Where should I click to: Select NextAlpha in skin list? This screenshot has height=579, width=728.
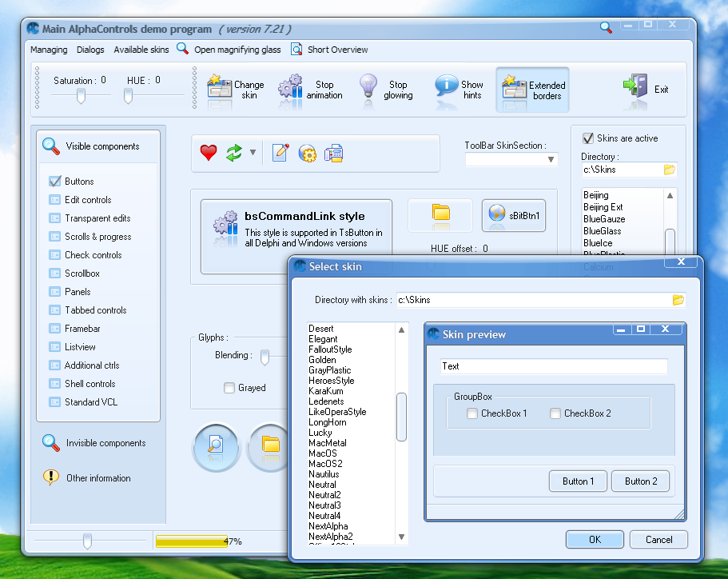(x=328, y=526)
